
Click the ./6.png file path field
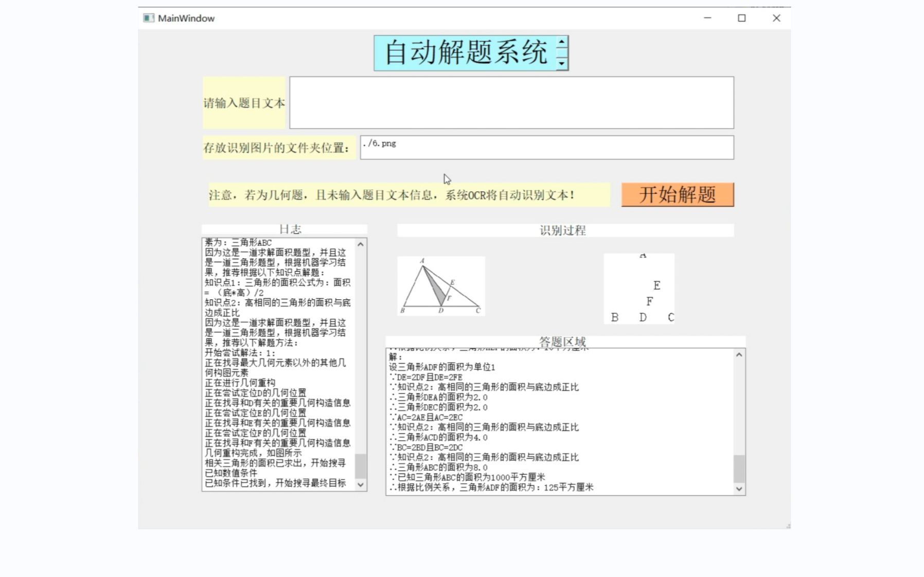point(547,148)
